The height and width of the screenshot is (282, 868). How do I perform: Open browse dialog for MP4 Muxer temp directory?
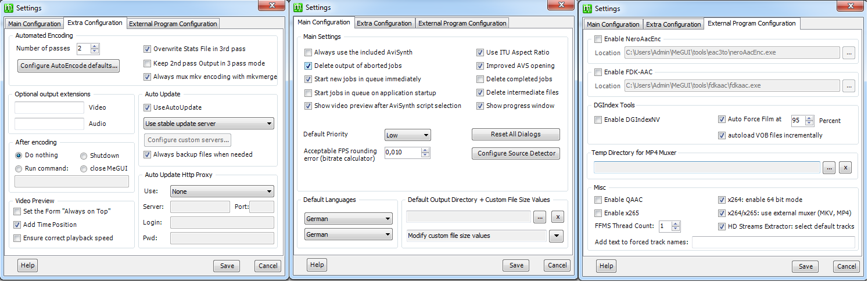[829, 168]
